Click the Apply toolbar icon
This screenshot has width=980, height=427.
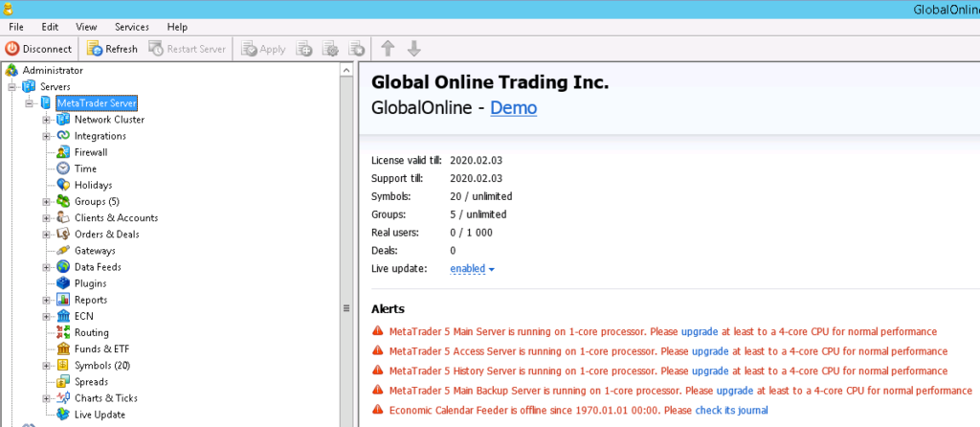(249, 49)
